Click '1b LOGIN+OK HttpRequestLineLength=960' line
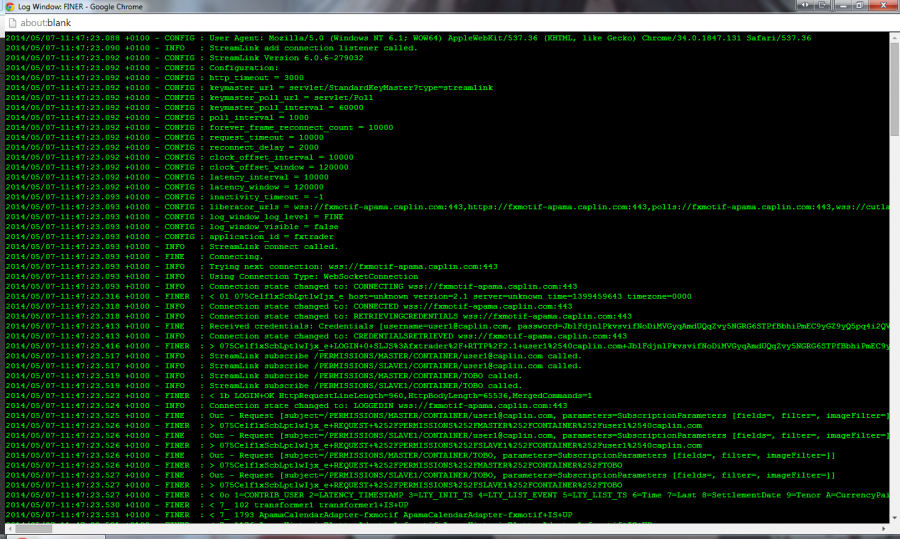The image size is (900, 539). pyautogui.click(x=298, y=396)
